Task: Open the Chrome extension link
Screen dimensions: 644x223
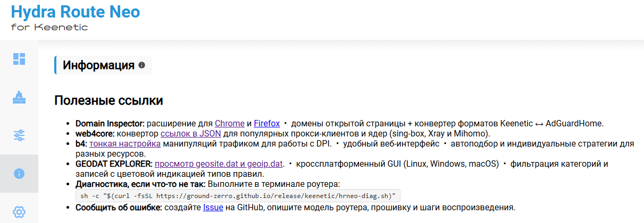Action: coord(230,123)
